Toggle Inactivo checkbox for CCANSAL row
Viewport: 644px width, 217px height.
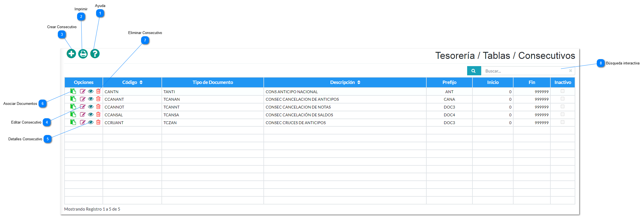point(562,114)
